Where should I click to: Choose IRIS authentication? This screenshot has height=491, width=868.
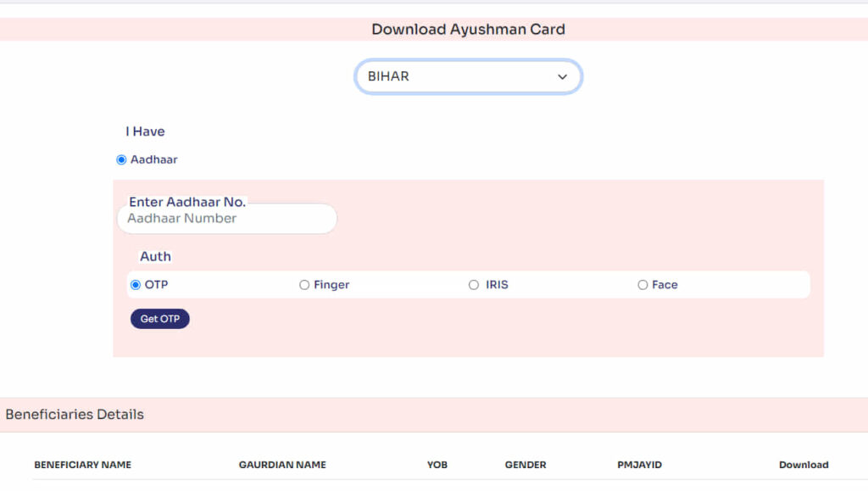(473, 285)
